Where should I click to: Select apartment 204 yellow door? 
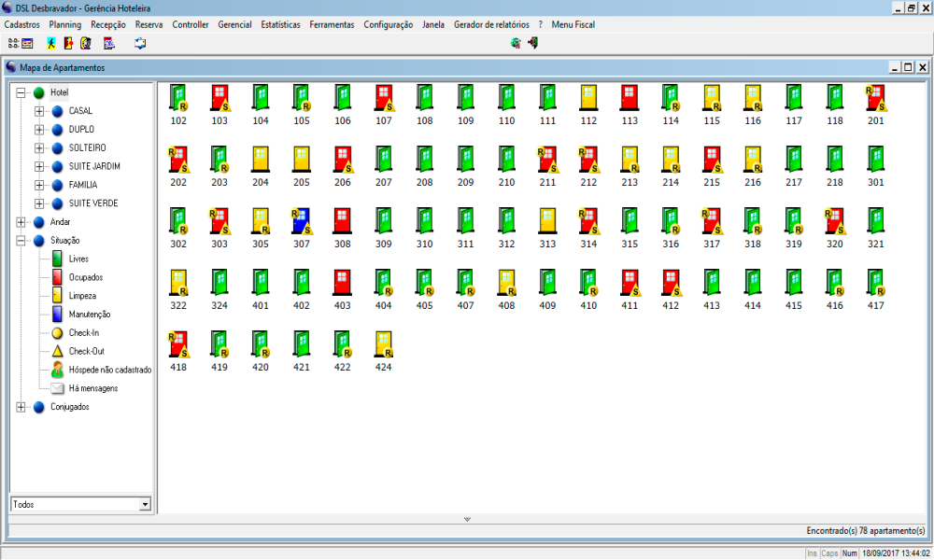tap(261, 160)
